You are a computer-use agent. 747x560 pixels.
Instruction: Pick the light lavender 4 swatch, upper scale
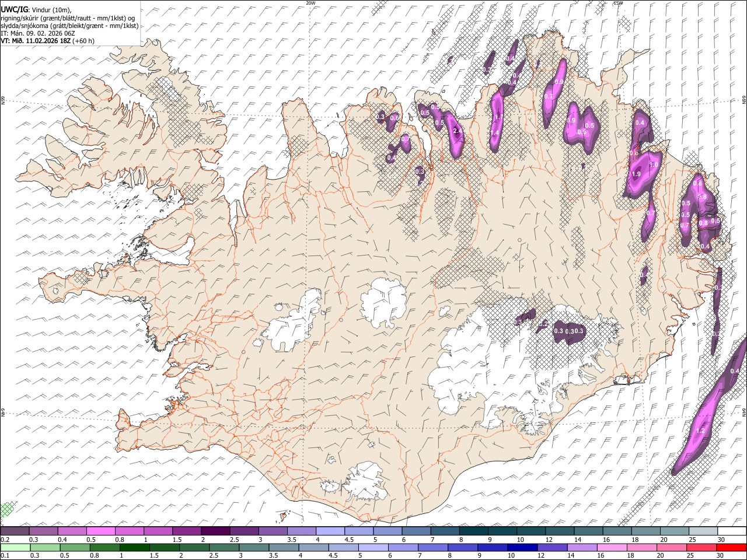tap(330, 531)
